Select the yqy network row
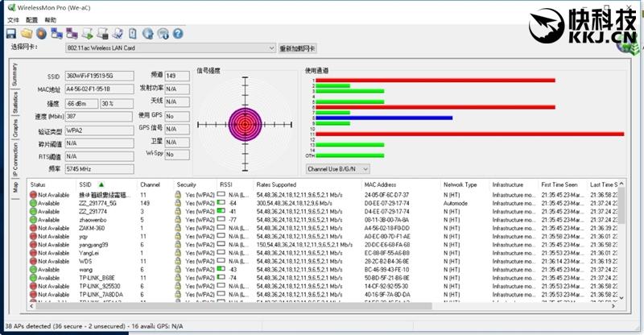Viewport: 644px width, 335px height. pyautogui.click(x=323, y=236)
